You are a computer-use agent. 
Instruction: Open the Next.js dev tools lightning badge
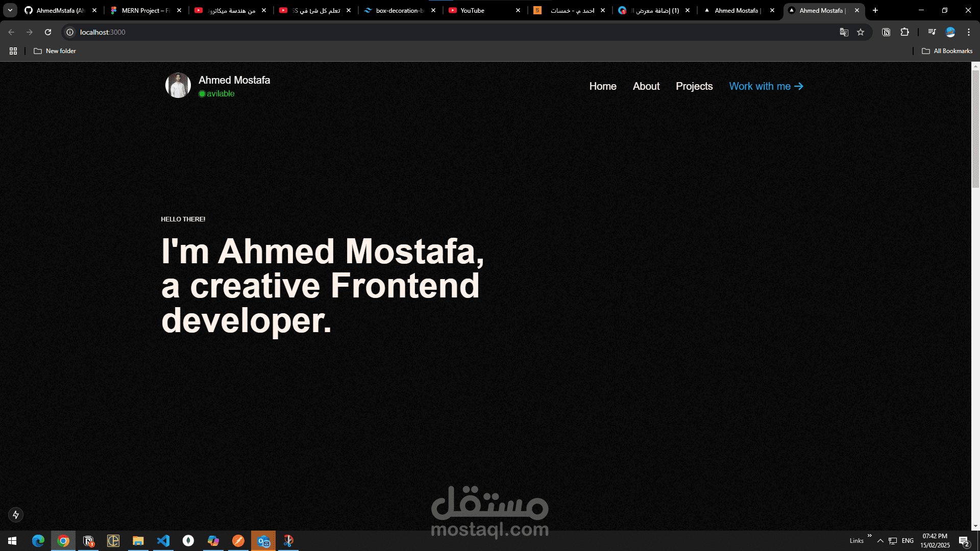tap(16, 514)
